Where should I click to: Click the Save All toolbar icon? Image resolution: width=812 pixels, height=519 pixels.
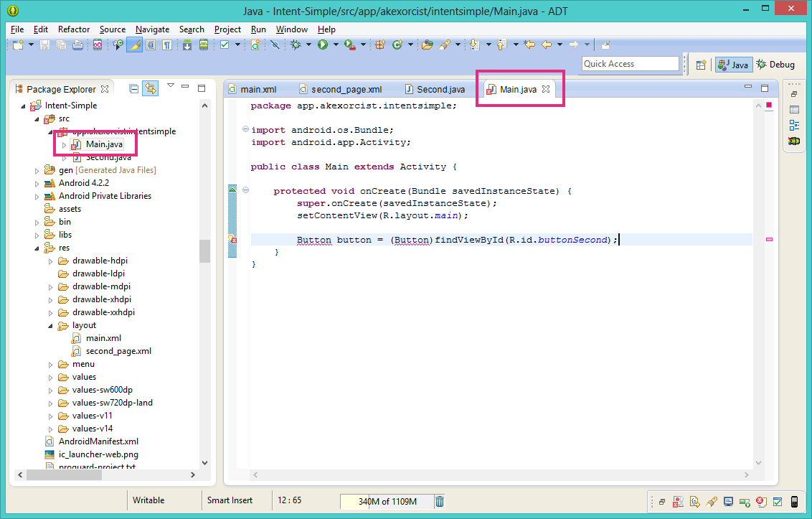point(61,45)
